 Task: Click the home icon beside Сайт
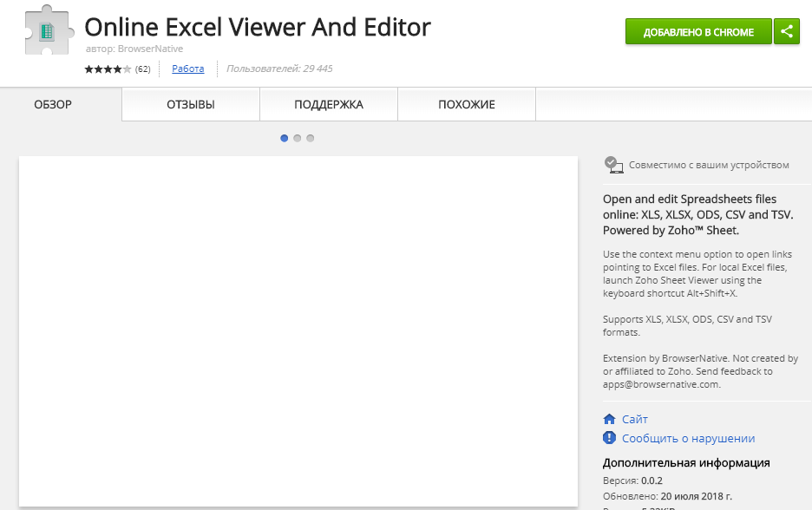tap(610, 419)
